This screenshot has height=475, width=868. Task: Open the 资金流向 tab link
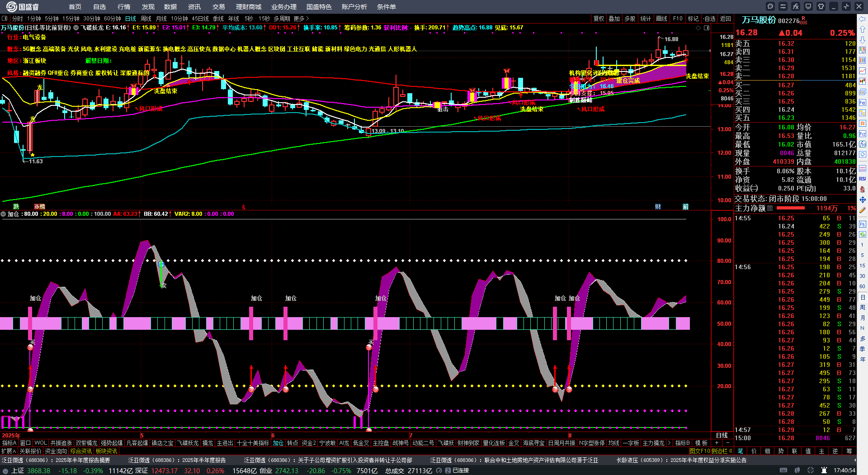[x=56, y=451]
